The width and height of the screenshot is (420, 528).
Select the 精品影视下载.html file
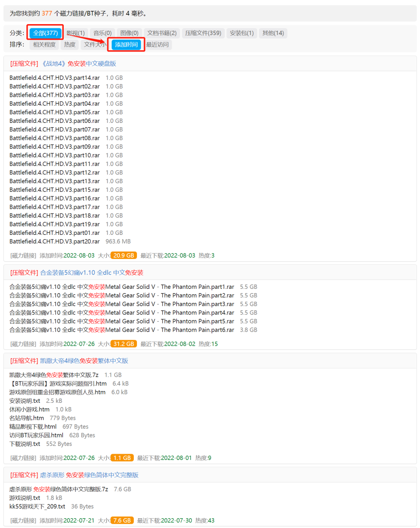33,427
